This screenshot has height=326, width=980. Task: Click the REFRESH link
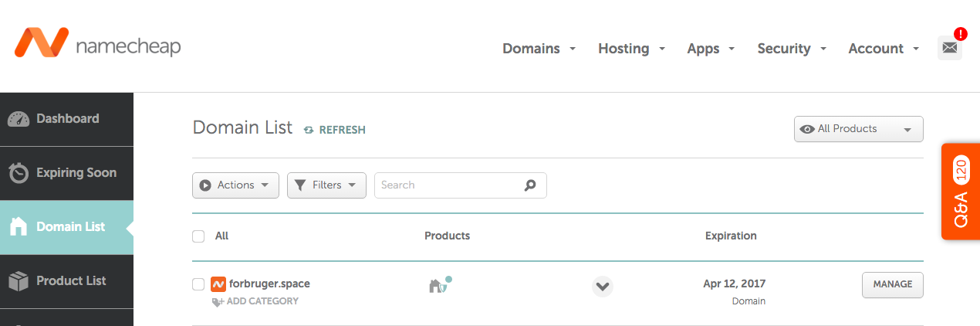pyautogui.click(x=343, y=130)
